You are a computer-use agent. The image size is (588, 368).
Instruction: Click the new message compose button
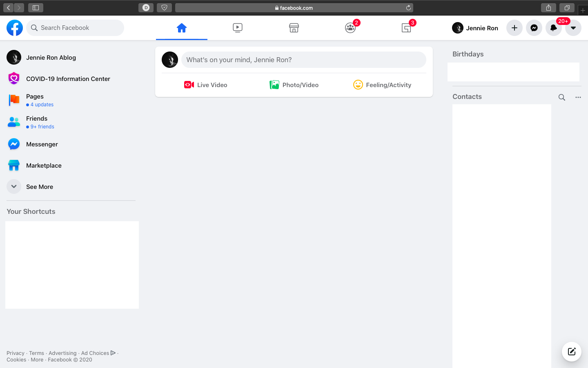pos(572,352)
